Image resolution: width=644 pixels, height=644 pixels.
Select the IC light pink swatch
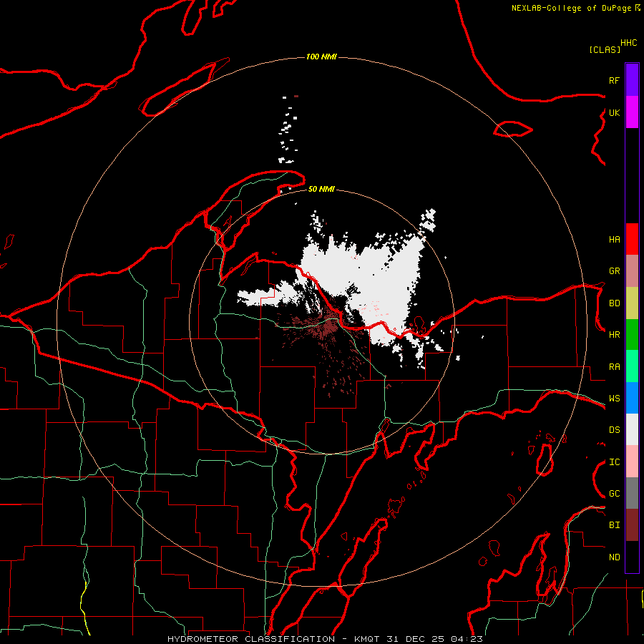pos(632,462)
